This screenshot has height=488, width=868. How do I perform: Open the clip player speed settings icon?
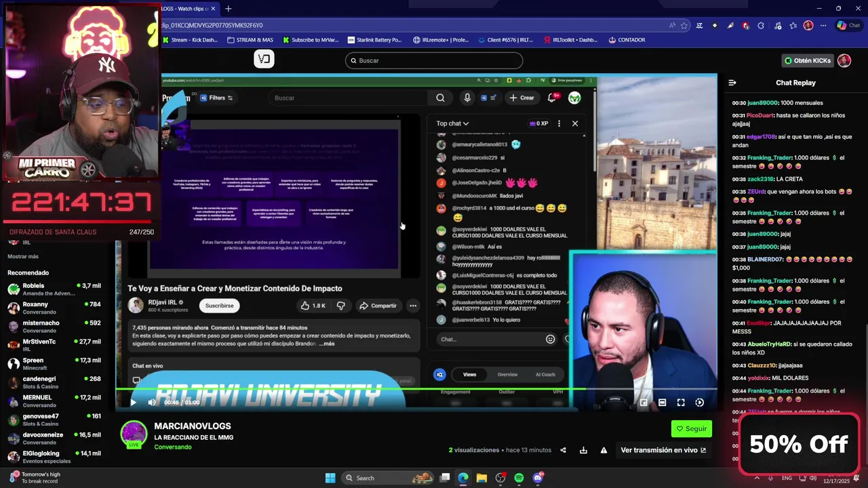click(699, 403)
